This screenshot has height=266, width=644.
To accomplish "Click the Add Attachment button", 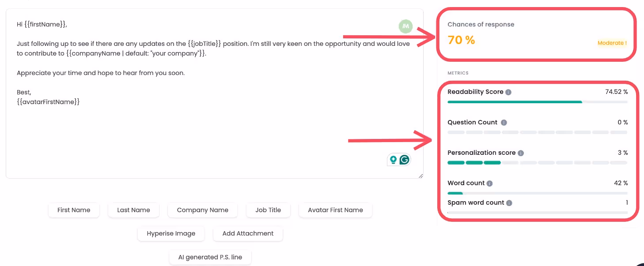I will click(x=248, y=233).
